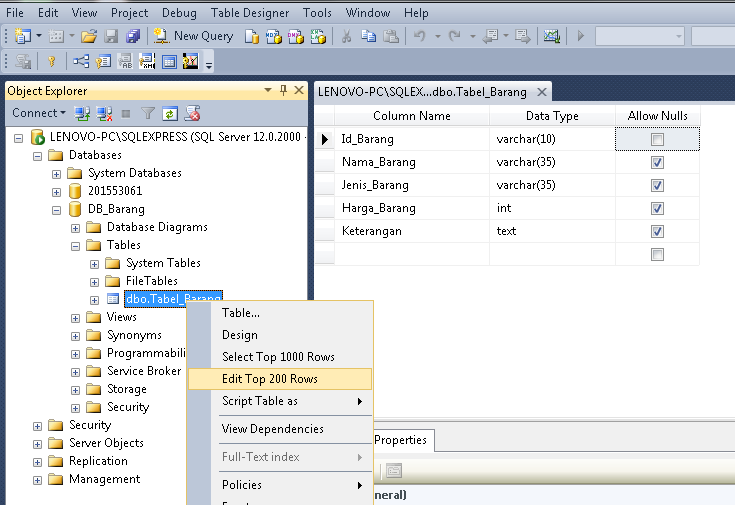735x505 pixels.
Task: Click the varchar(35) type for Nama_Barang
Action: tap(553, 162)
